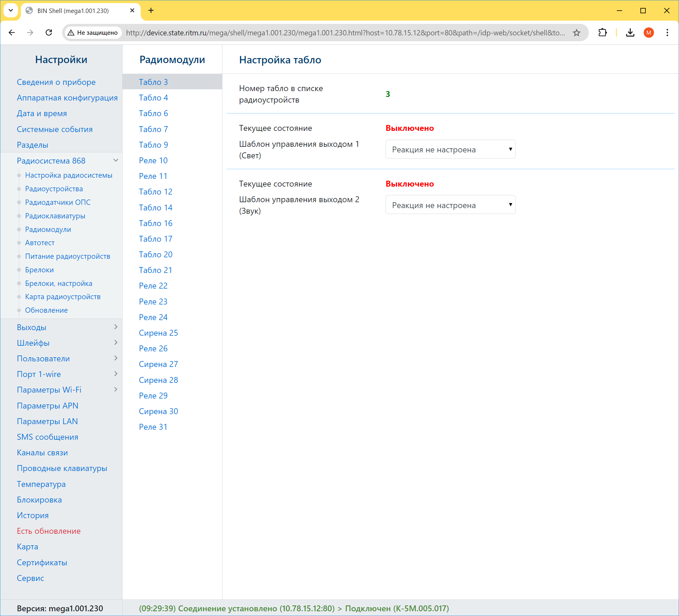The height and width of the screenshot is (616, 679).
Task: Select Сирена 25 in radio modules list
Action: pyautogui.click(x=158, y=333)
